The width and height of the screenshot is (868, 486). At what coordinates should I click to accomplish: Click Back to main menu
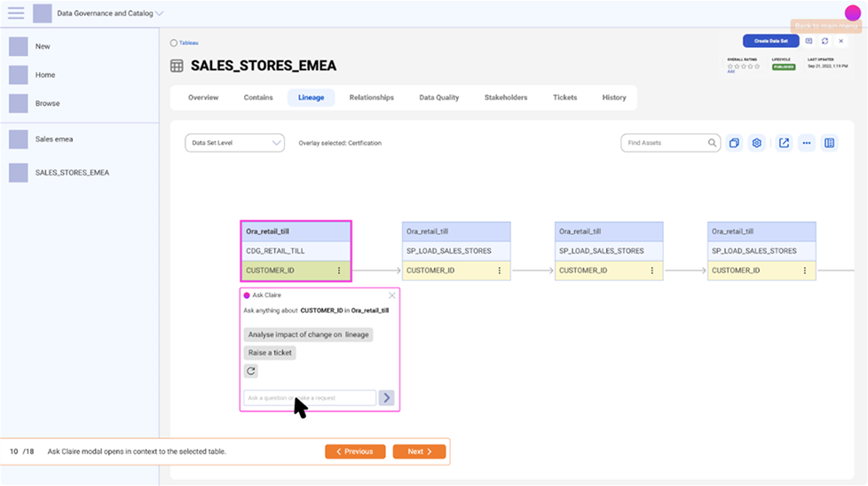(826, 26)
